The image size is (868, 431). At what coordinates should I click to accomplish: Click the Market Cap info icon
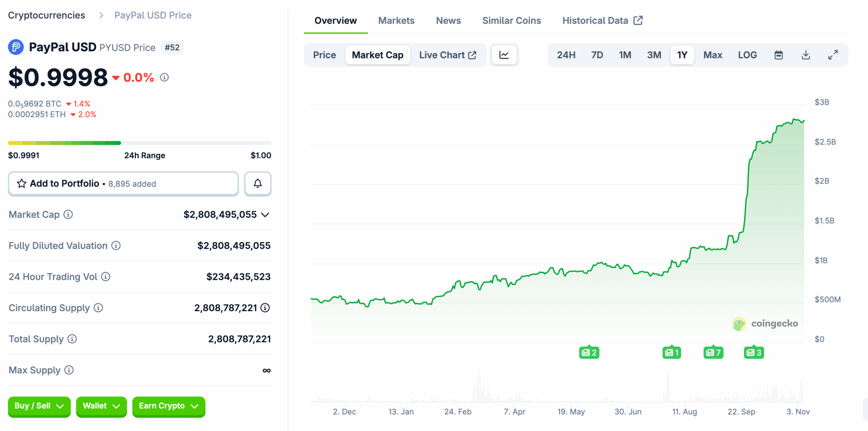[x=68, y=214]
